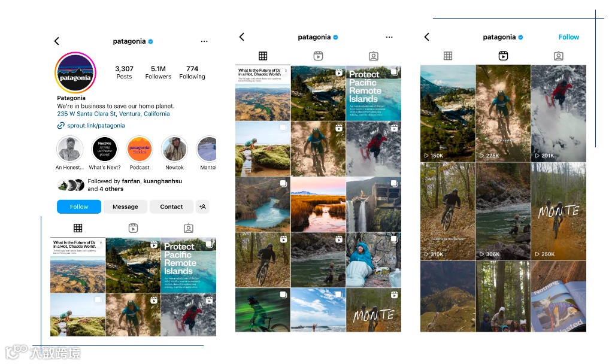
Task: Open three-dot menu on middle screen
Action: click(x=389, y=37)
